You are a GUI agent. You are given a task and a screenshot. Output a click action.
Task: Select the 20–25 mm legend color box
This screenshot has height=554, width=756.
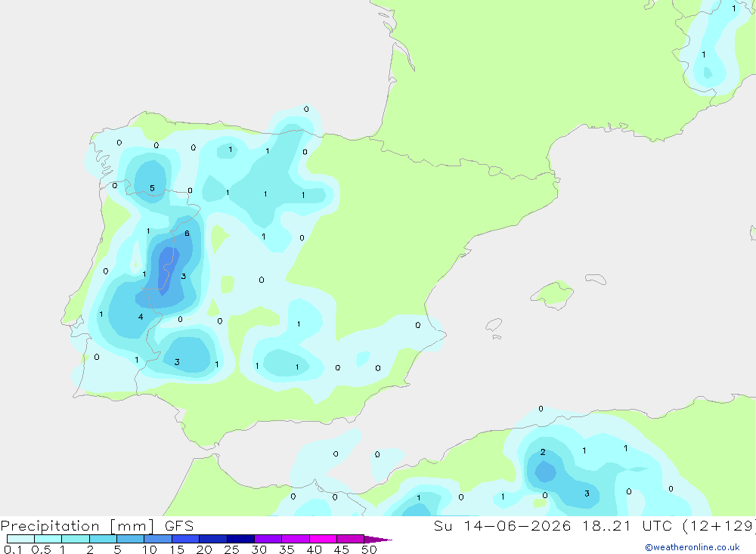pyautogui.click(x=213, y=539)
